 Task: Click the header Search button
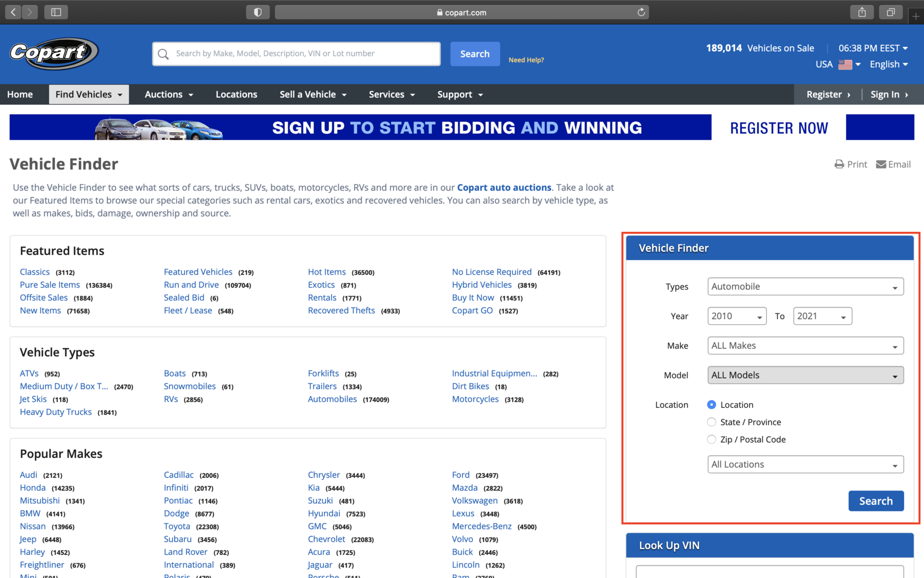(475, 54)
